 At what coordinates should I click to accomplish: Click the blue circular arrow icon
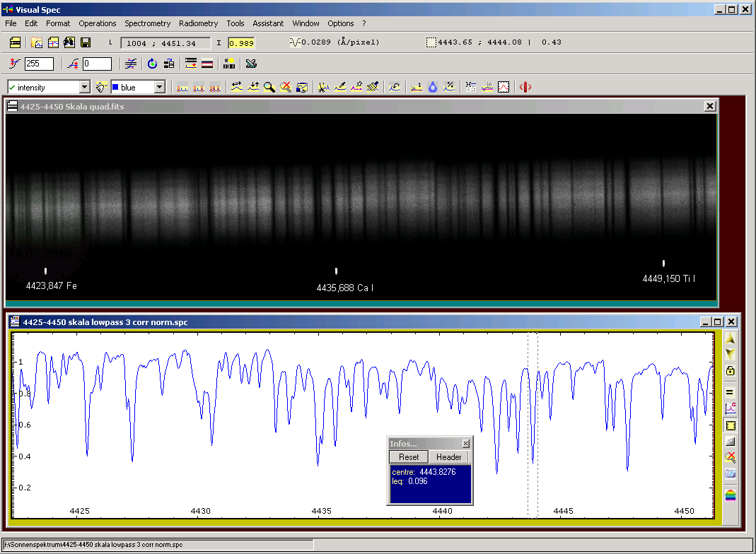coord(152,64)
